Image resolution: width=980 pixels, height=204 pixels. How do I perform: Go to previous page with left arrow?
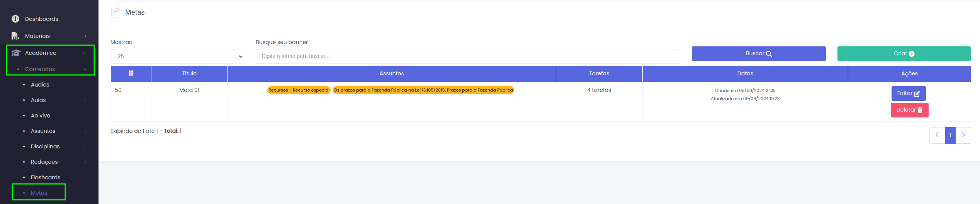point(937,135)
